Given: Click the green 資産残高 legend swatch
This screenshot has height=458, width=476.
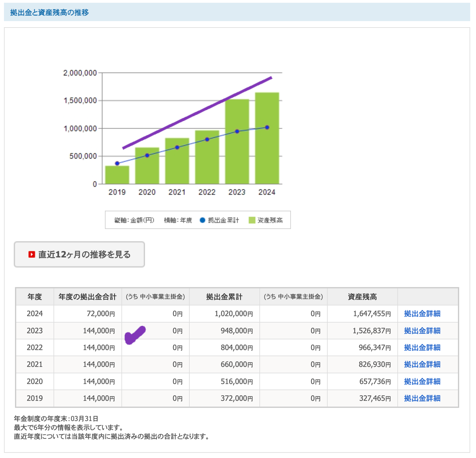Looking at the screenshot, I should (252, 220).
